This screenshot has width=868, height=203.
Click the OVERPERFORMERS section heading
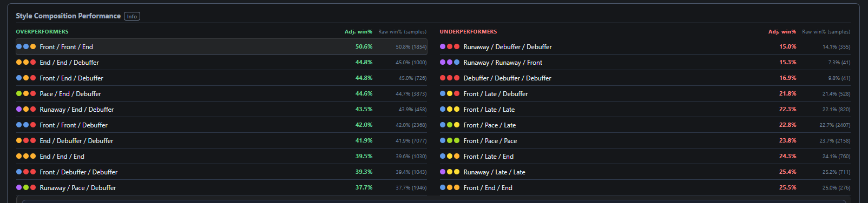click(42, 32)
